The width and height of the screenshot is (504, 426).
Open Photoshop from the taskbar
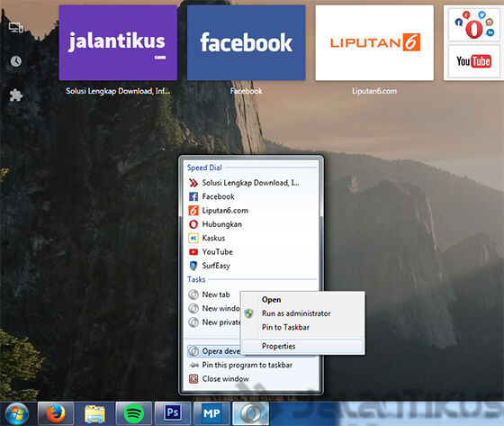pyautogui.click(x=173, y=413)
